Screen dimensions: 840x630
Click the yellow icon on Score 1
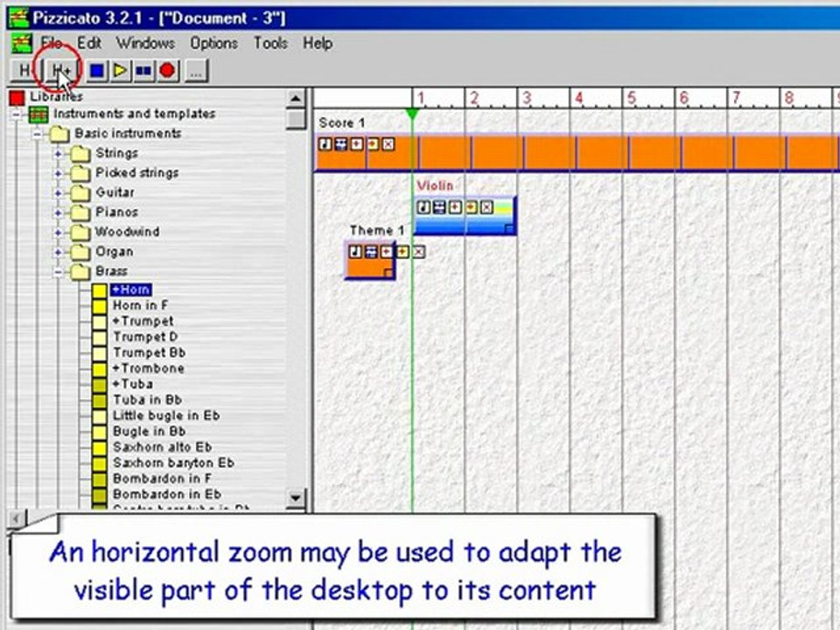[x=373, y=144]
